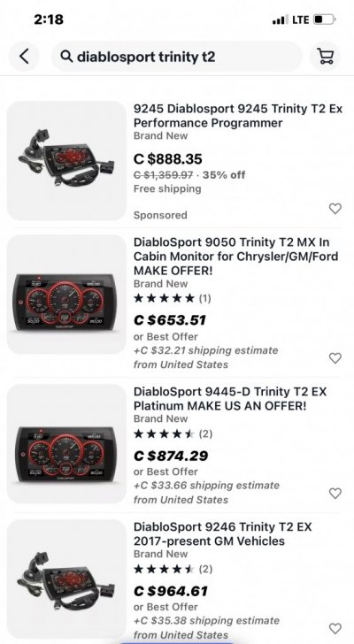Open the 9245 Diablosport Performance Programmer title
Screen dimensions: 354x644
point(238,116)
